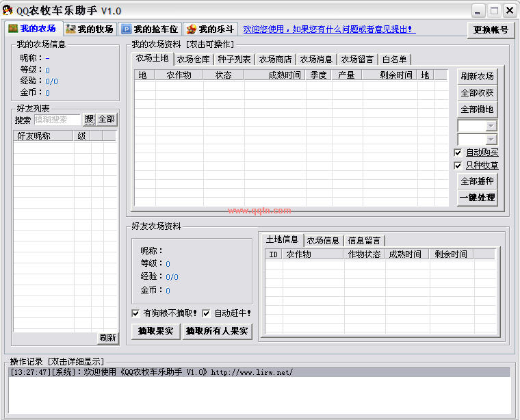520x420 pixels.
Task: Click the 剩余时间 column header in farm table
Action: coord(389,75)
